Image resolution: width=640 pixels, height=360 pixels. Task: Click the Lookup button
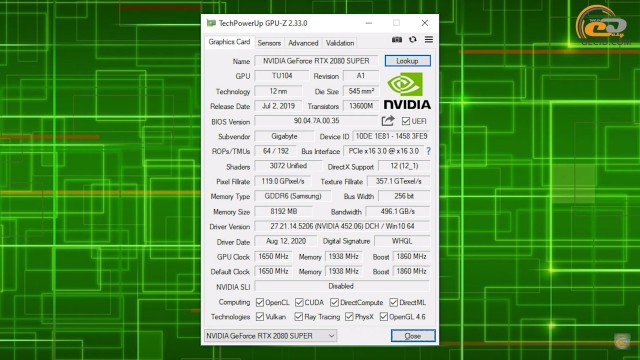[x=407, y=61]
